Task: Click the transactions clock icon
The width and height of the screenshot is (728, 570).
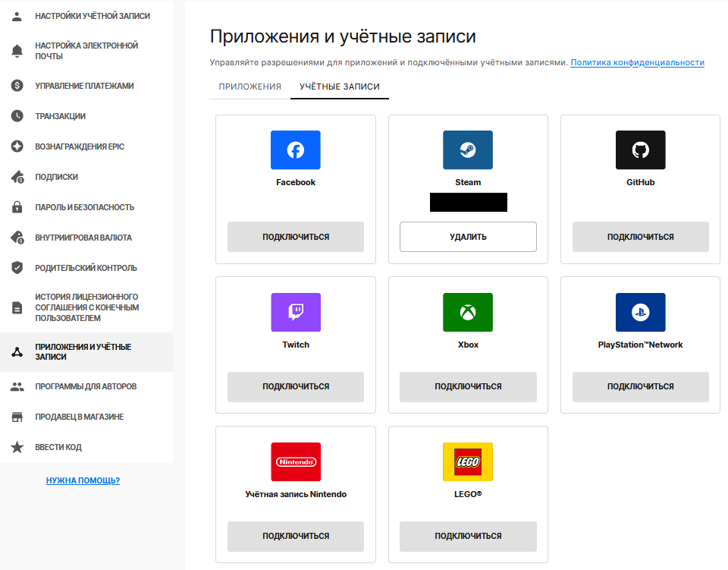Action: tap(17, 116)
